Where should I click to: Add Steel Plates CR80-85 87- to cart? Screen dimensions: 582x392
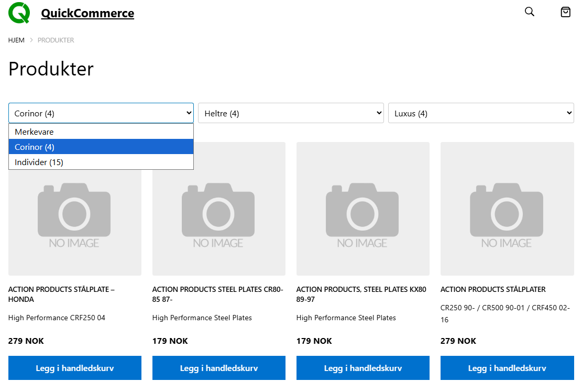point(218,368)
